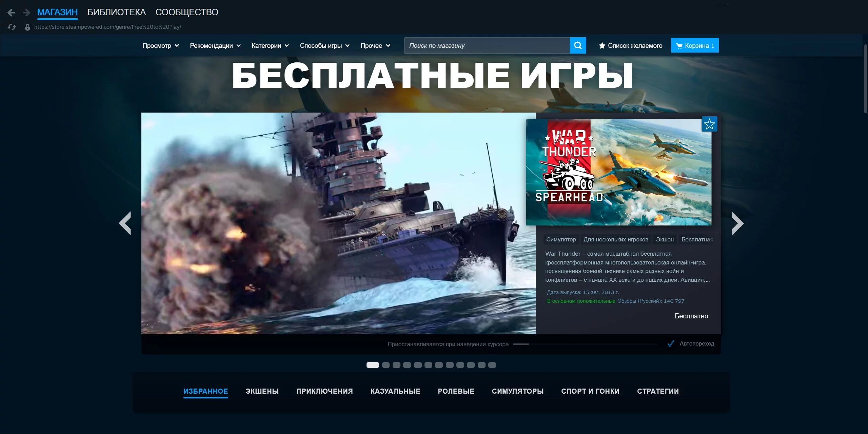The image size is (868, 434).
Task: Go to previous carousel slide arrow
Action: coord(125,223)
